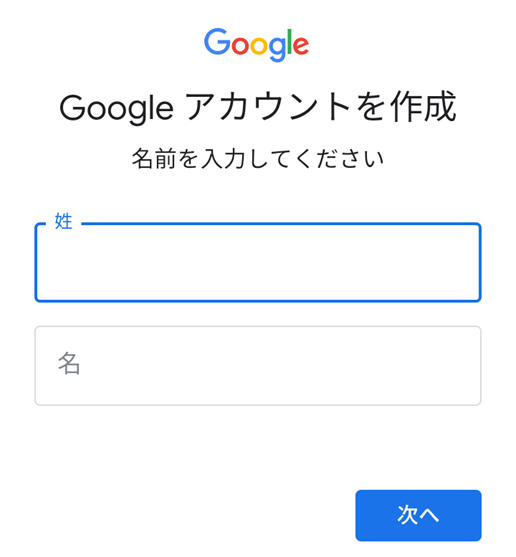The image size is (516, 557).
Task: Click the subtitle 名前を入力してください
Action: (258, 158)
